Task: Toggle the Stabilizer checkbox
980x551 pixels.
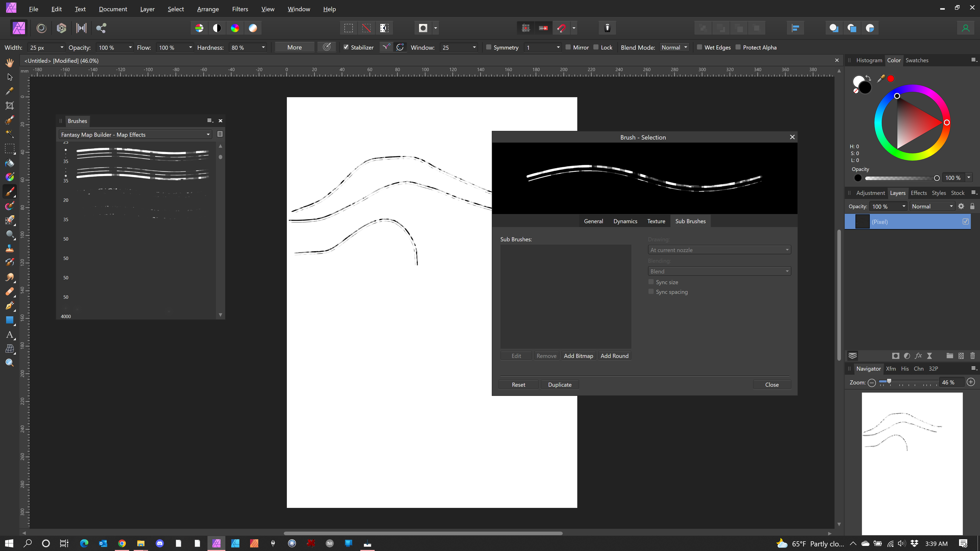Action: (346, 47)
